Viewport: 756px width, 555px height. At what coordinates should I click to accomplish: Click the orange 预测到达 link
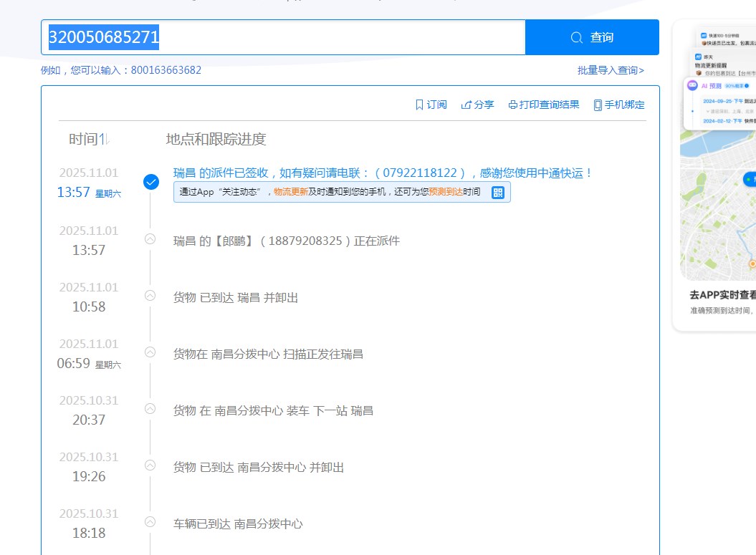click(x=445, y=192)
